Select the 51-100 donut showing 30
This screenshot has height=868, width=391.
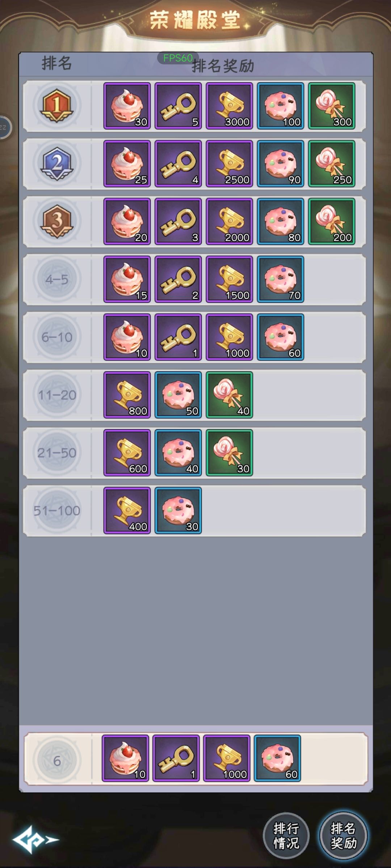178,511
